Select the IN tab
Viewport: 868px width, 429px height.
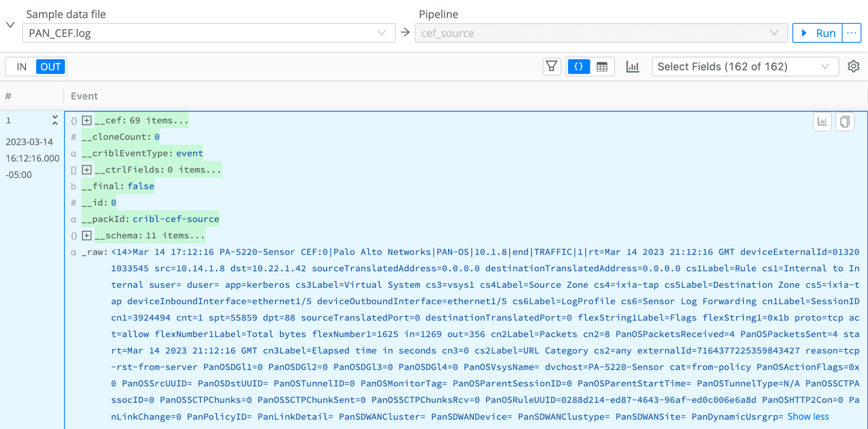click(22, 67)
